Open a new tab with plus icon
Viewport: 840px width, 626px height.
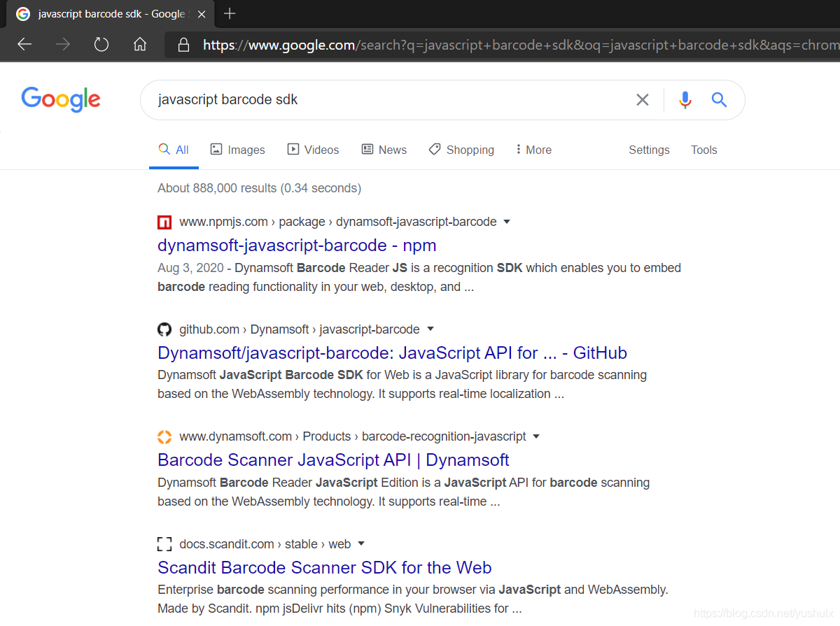[230, 13]
